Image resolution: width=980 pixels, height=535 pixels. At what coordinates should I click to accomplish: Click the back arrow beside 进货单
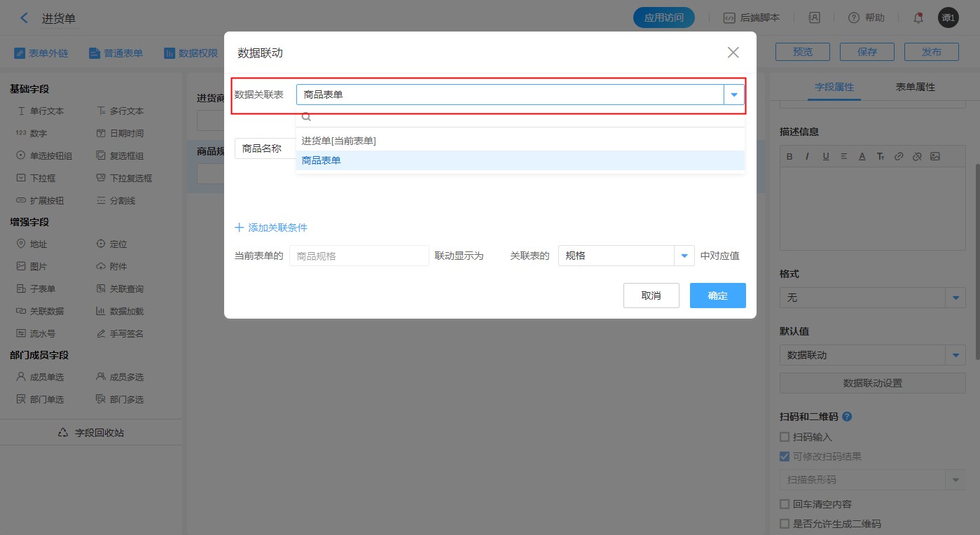pyautogui.click(x=25, y=18)
